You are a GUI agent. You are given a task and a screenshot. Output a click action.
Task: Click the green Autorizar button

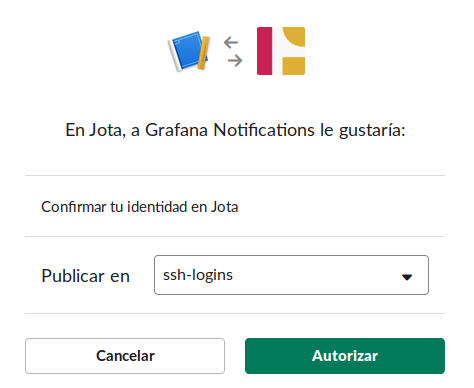345,356
